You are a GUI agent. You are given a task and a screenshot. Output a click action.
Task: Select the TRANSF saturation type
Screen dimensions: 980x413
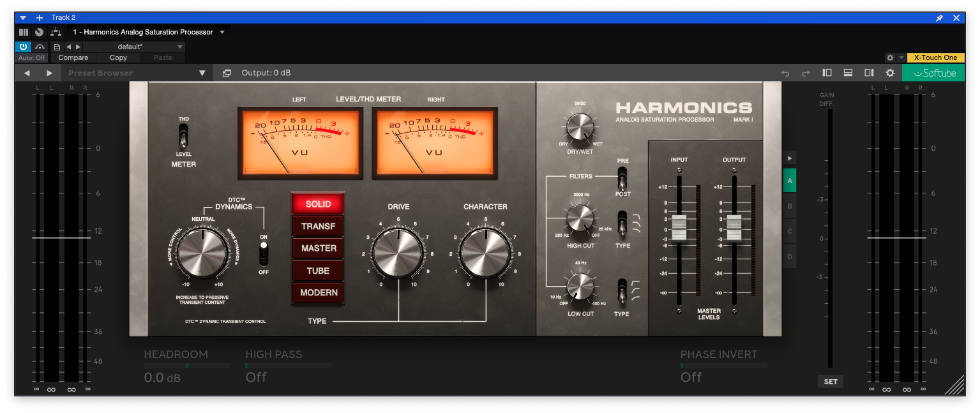pos(318,226)
